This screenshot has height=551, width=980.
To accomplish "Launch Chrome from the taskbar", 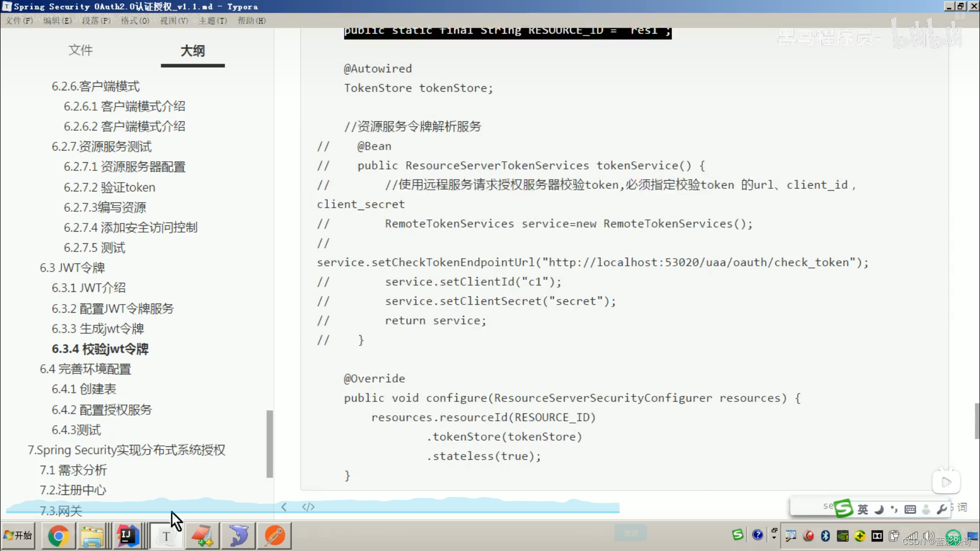I will (x=58, y=536).
